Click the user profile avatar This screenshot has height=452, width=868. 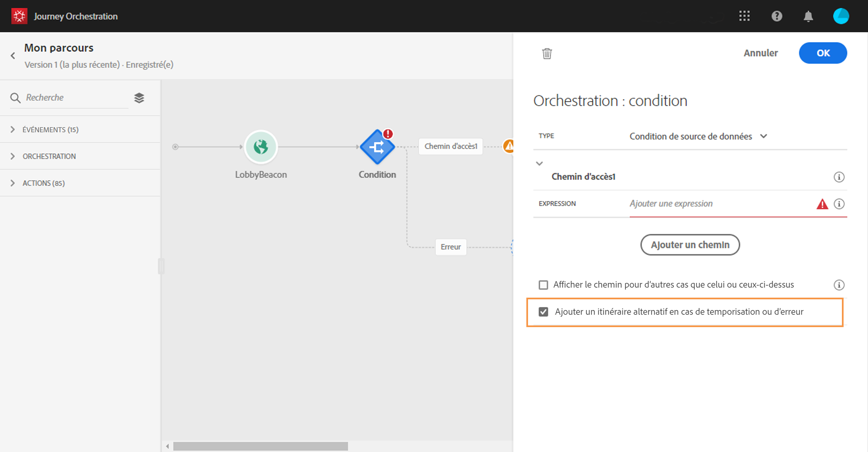[x=840, y=16]
